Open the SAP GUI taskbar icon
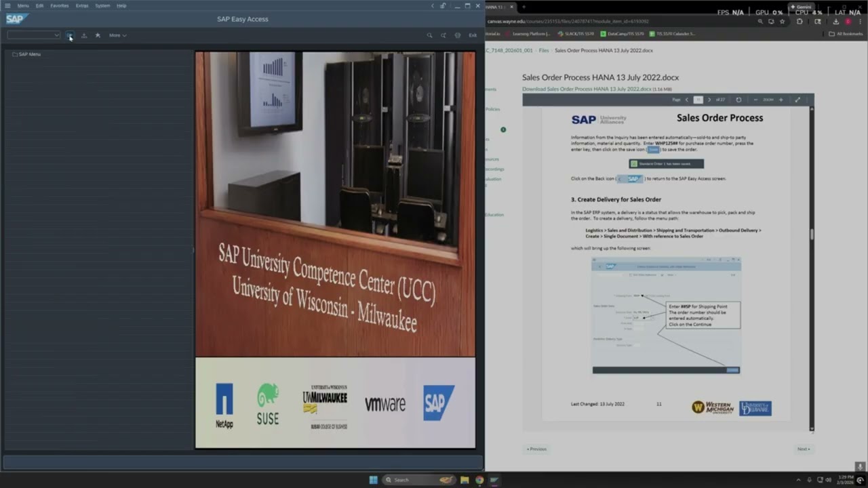The width and height of the screenshot is (868, 488). pyautogui.click(x=494, y=480)
